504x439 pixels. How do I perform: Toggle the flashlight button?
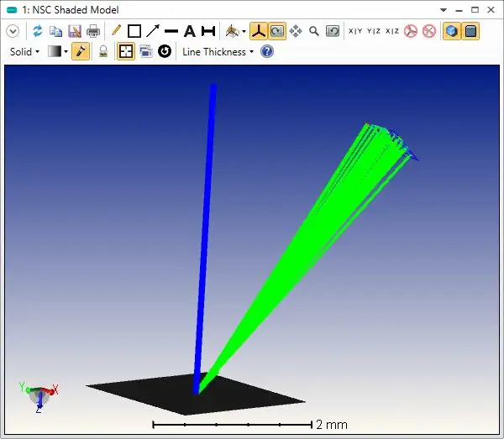click(x=81, y=51)
